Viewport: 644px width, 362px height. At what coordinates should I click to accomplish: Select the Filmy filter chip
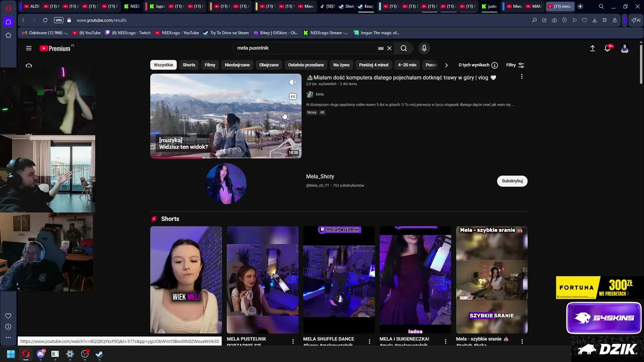click(x=210, y=65)
